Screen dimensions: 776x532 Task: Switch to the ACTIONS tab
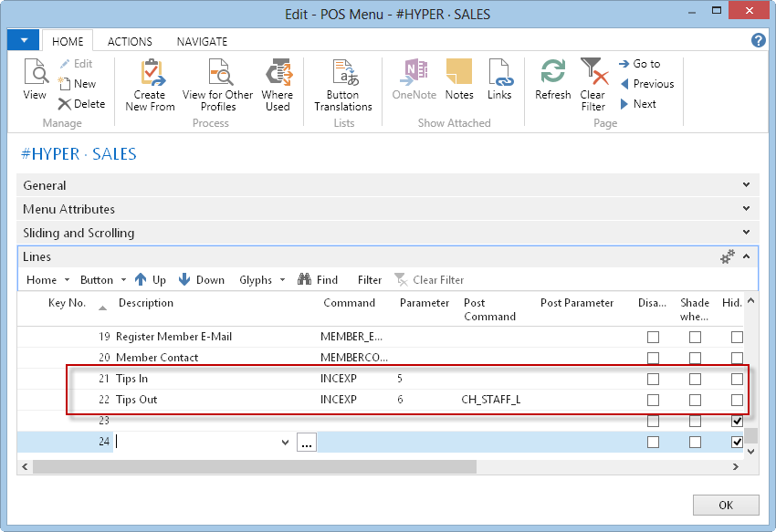130,41
